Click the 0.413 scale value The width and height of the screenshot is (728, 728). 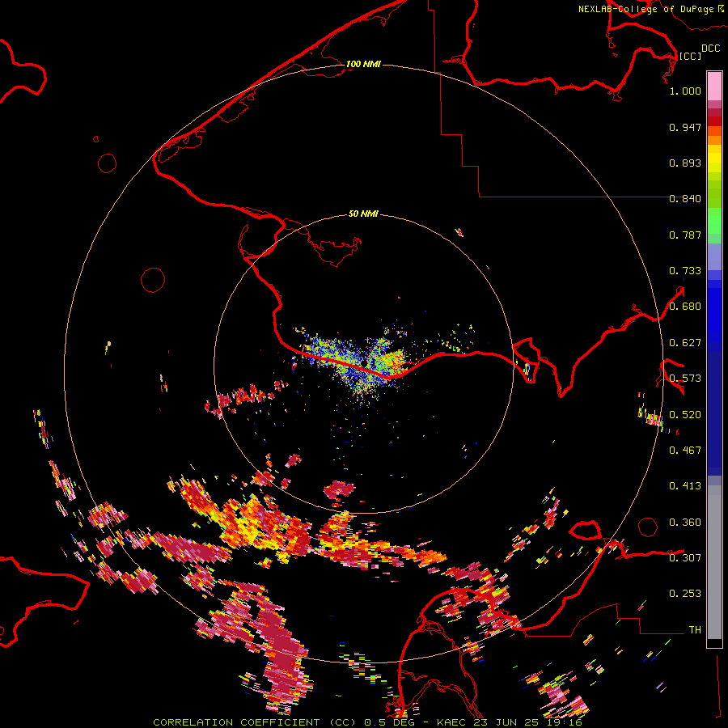click(x=685, y=486)
